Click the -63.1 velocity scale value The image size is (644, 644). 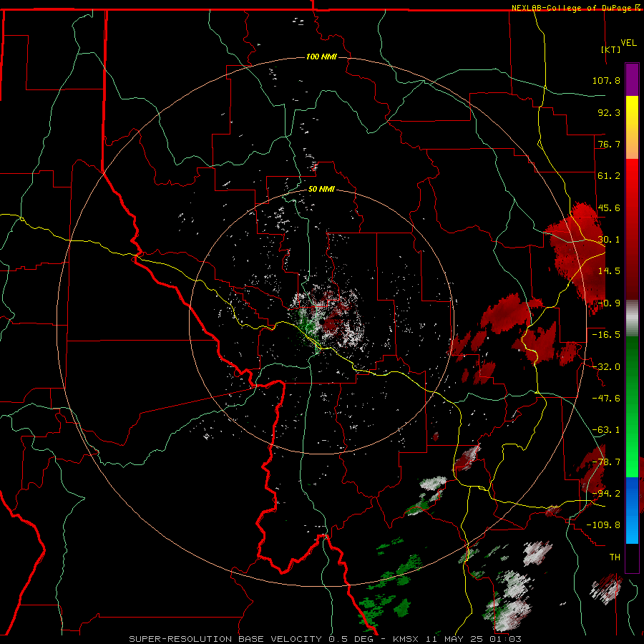pyautogui.click(x=606, y=430)
